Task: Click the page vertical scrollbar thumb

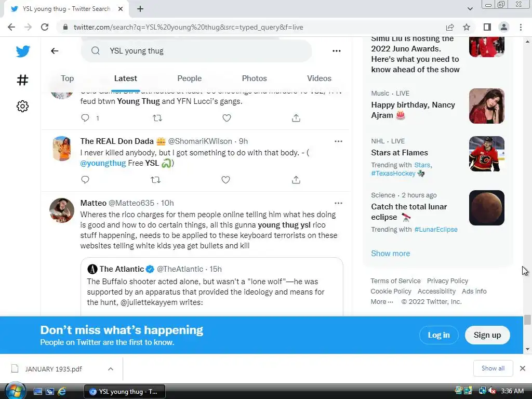Action: pos(527,320)
